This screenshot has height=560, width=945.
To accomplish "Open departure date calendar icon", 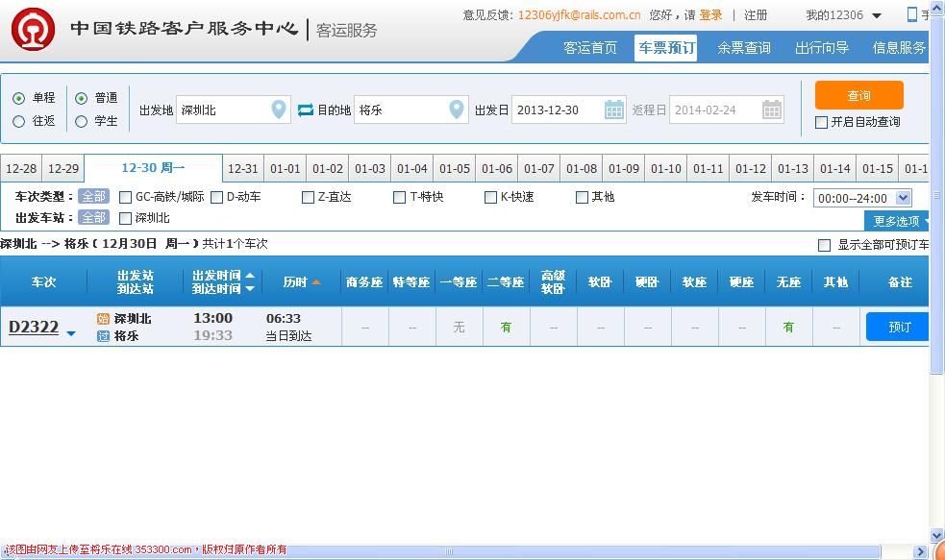I will click(614, 110).
